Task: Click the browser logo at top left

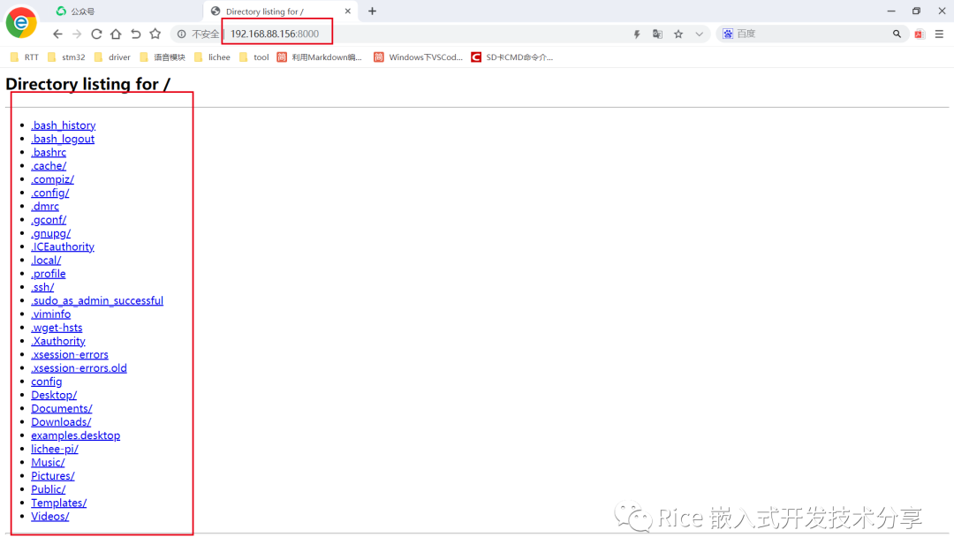Action: point(21,22)
